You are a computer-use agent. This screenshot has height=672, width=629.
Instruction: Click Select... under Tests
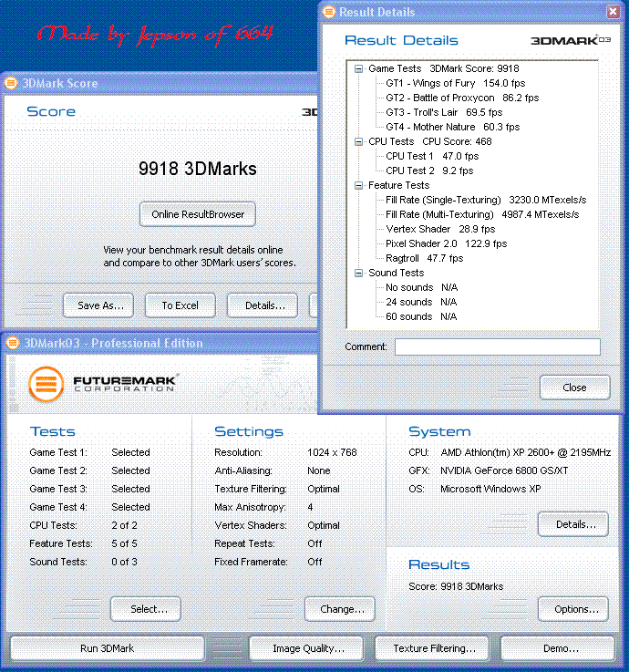(x=146, y=609)
